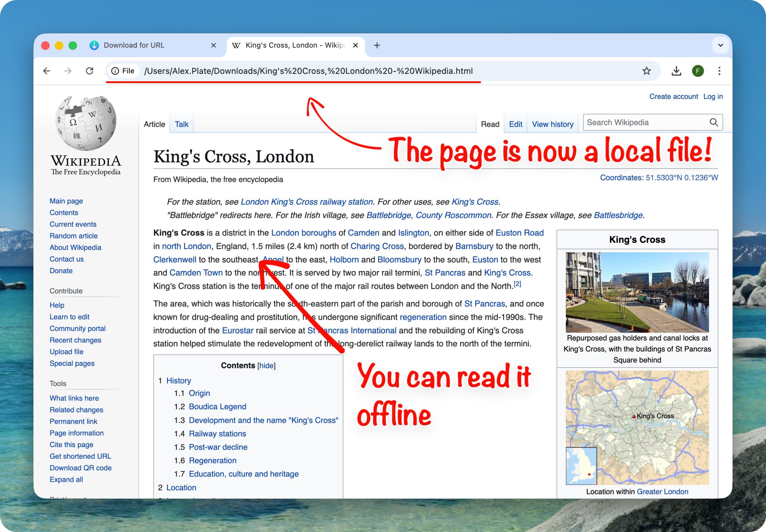This screenshot has height=532, width=766.
Task: Click inside the address bar URL field
Action: point(307,71)
